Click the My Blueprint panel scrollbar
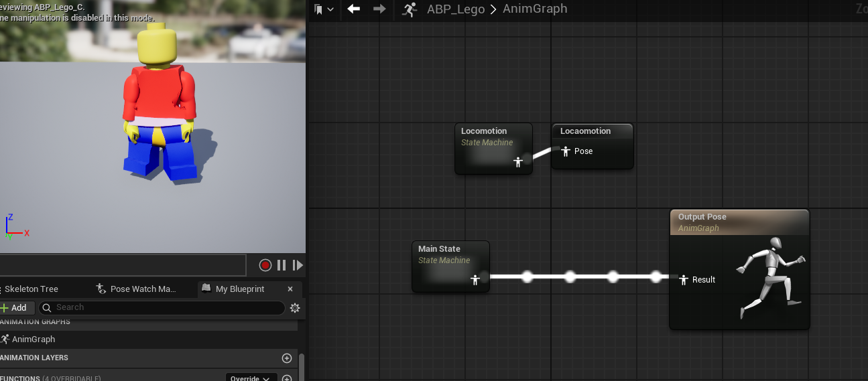868x381 pixels. coord(302,367)
